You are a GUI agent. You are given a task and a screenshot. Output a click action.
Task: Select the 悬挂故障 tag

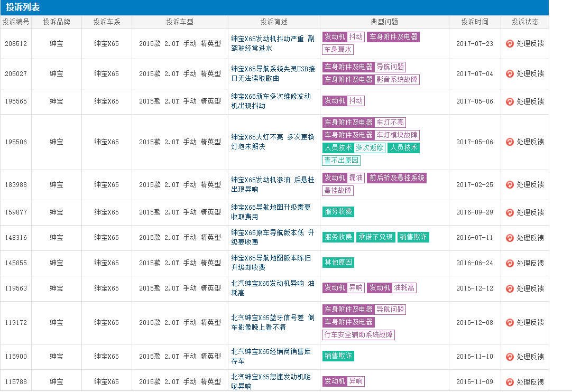[338, 190]
